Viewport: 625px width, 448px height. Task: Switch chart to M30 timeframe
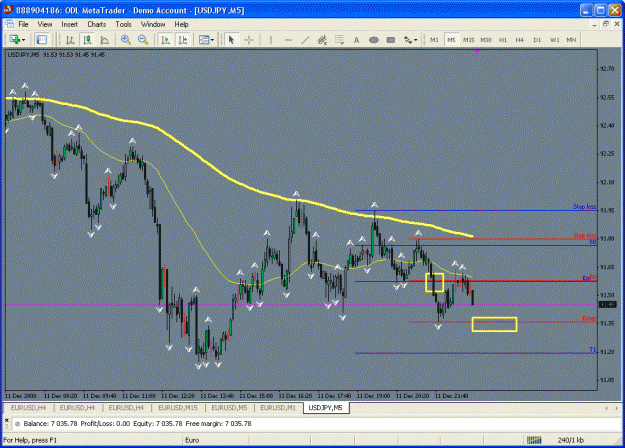485,39
